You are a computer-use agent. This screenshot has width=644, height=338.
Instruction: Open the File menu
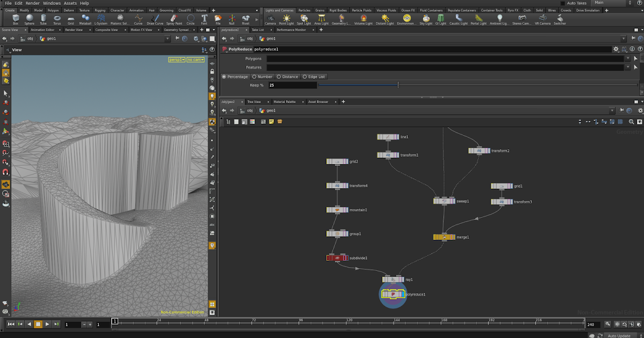tap(8, 3)
